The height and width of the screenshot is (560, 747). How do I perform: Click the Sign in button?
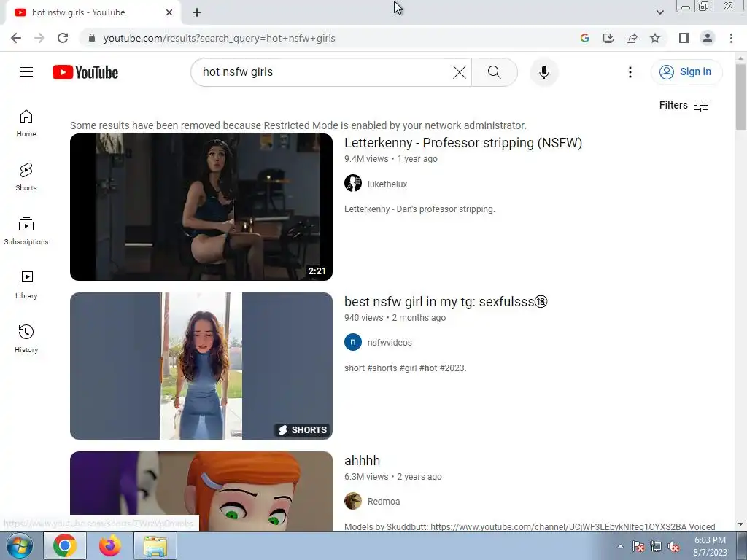tap(686, 72)
